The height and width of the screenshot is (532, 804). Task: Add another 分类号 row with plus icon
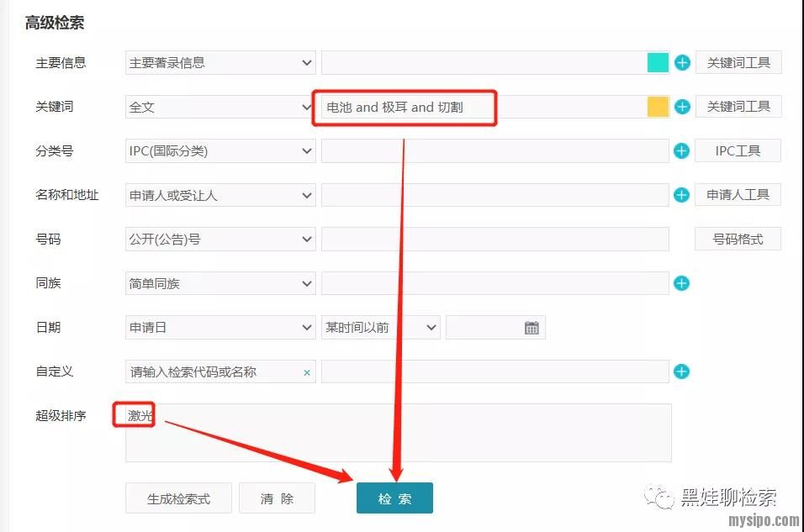click(682, 151)
